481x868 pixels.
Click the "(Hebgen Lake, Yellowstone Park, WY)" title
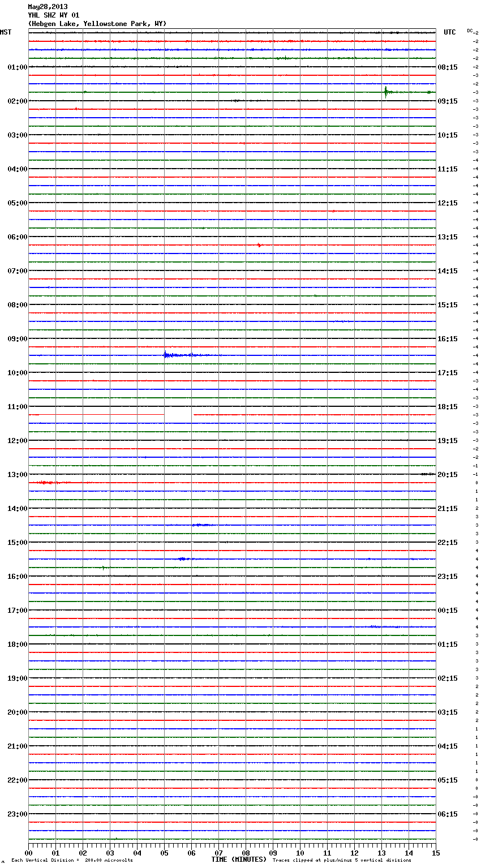(x=97, y=24)
